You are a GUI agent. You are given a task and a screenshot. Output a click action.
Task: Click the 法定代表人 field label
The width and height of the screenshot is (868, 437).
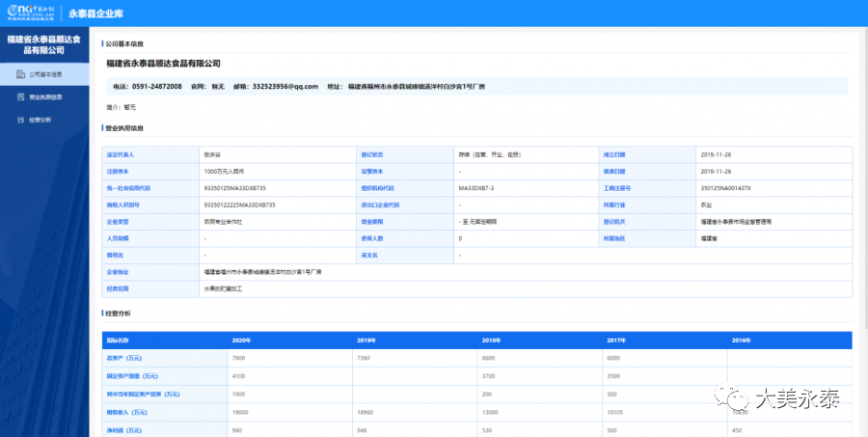click(120, 154)
